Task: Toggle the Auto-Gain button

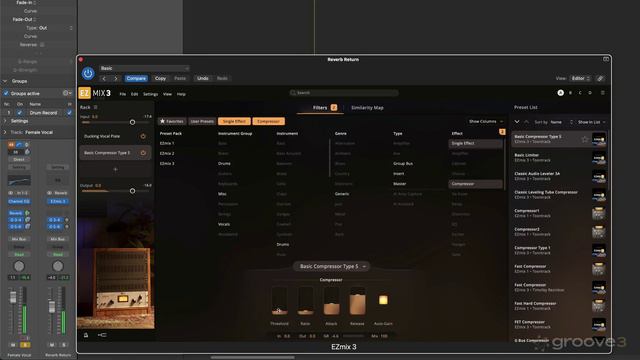Action: [x=383, y=300]
